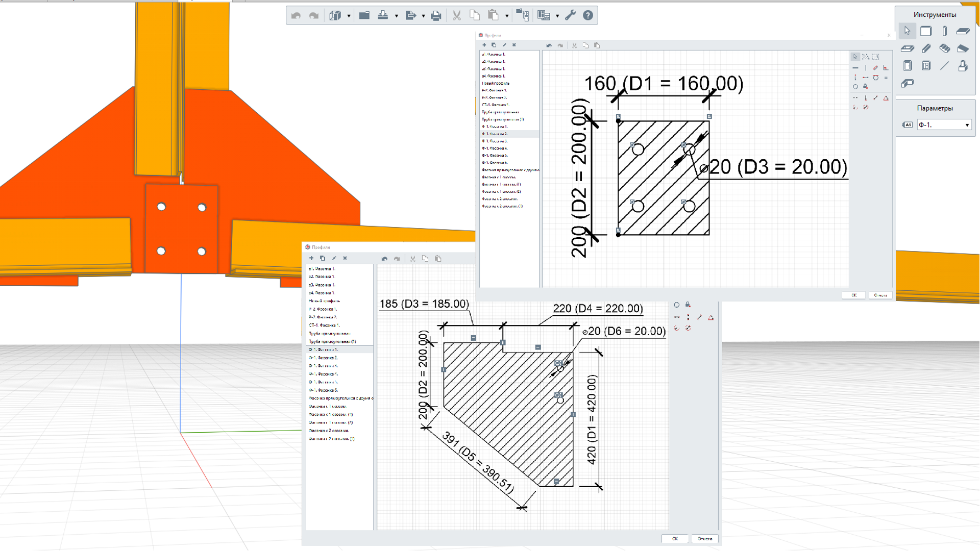Toggle the lock constraint icon in upper profile editor
Viewport: 980px width, 551px height.
866,87
